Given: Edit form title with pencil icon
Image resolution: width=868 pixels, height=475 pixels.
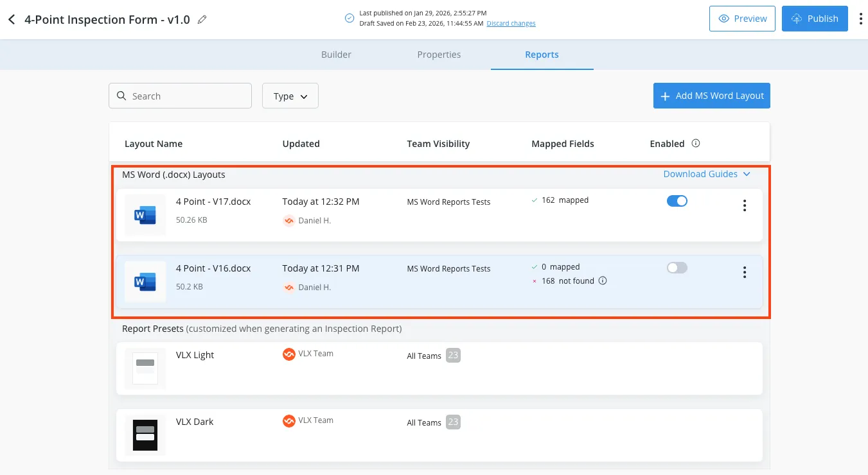Looking at the screenshot, I should [202, 20].
